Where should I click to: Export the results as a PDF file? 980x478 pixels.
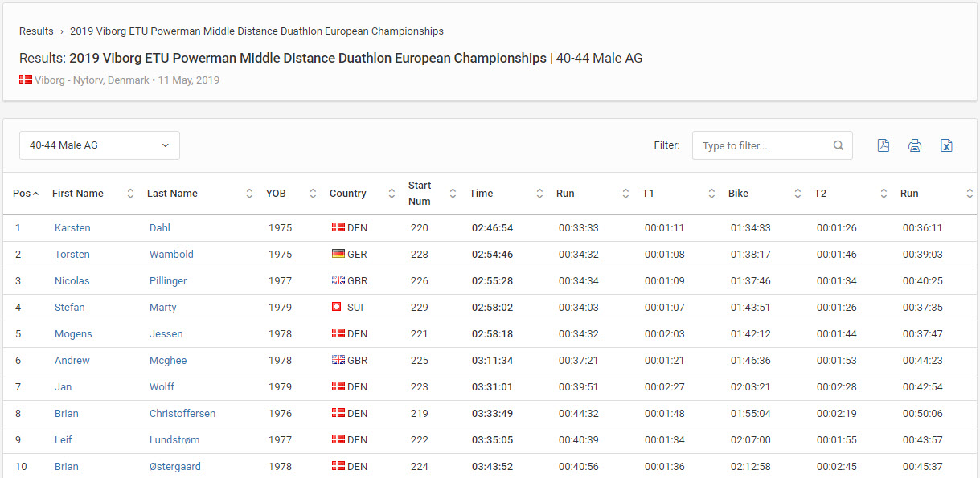coord(883,145)
